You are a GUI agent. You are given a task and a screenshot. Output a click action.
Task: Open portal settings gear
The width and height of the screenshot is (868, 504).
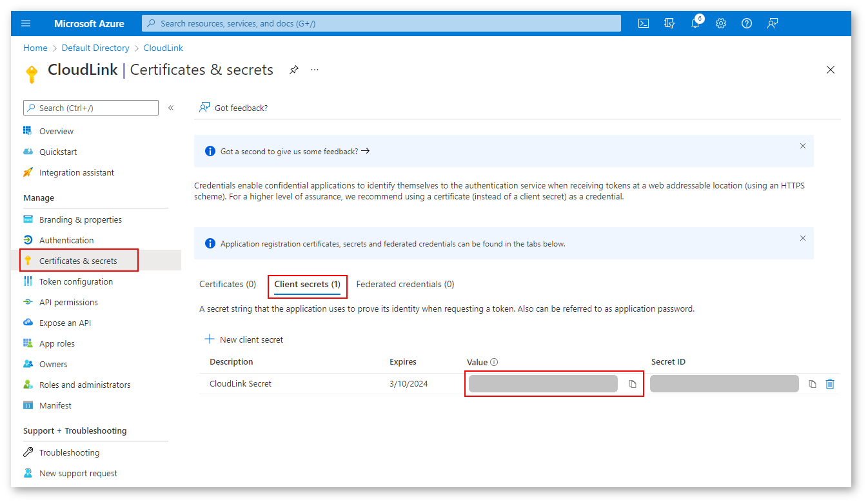(721, 23)
